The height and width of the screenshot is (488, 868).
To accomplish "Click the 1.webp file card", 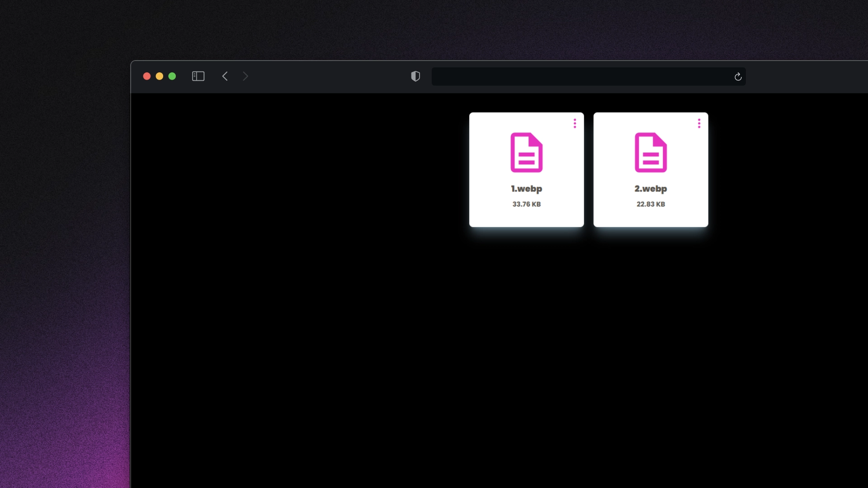I will click(x=526, y=170).
